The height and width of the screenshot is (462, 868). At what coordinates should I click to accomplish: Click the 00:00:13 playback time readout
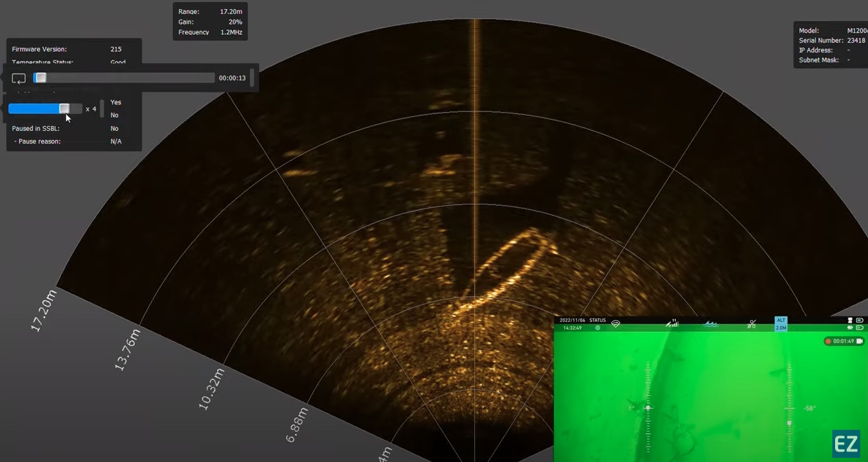pos(232,78)
